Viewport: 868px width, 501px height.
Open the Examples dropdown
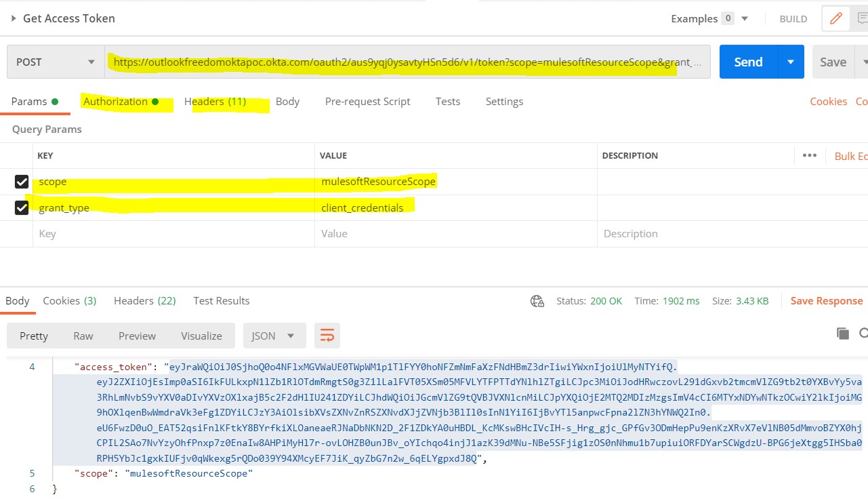pos(709,18)
